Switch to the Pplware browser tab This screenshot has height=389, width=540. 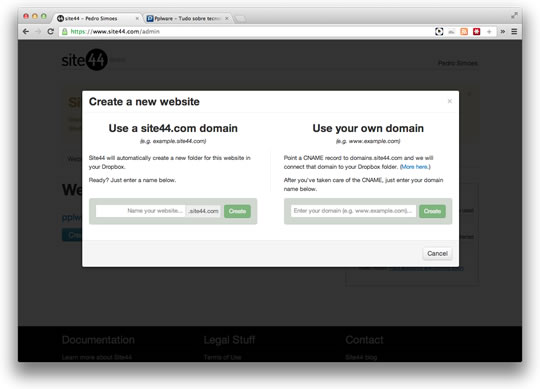coord(188,18)
